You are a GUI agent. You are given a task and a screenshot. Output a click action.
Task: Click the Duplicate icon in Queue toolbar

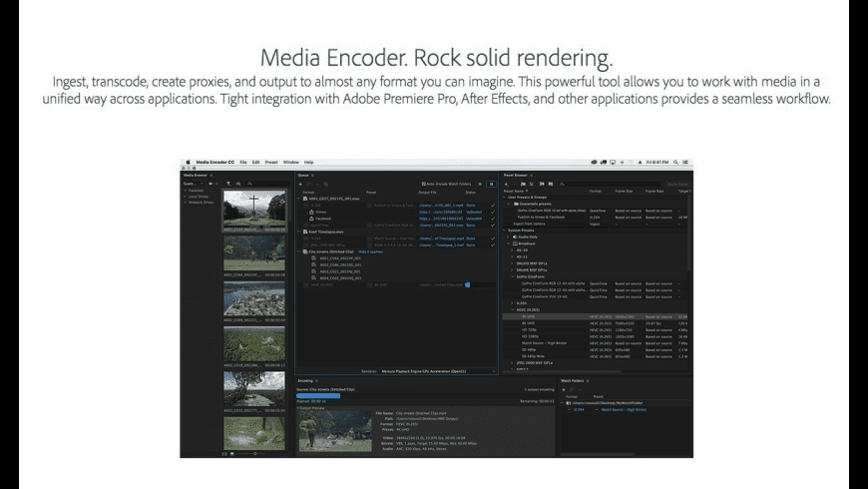326,184
